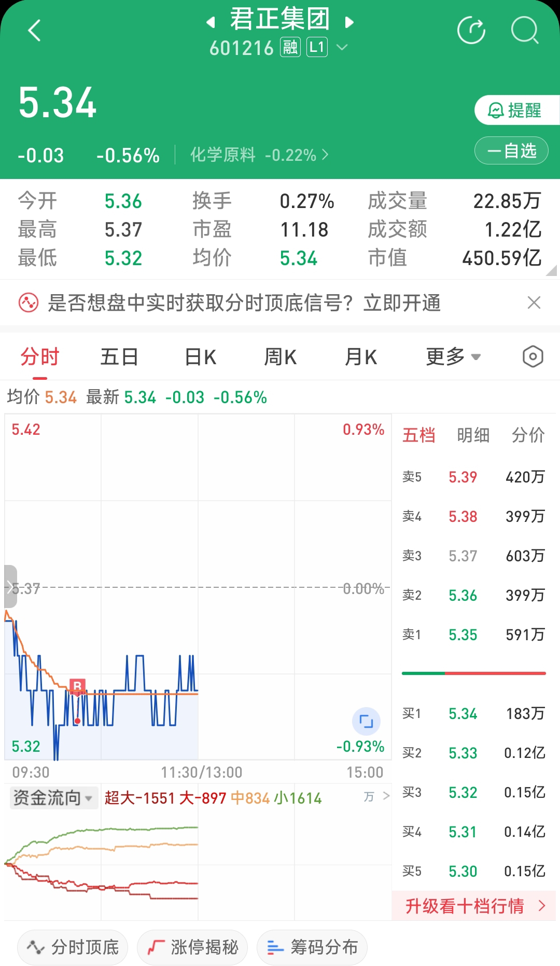Tap the 融 margin badge
560x966 pixels.
(290, 48)
